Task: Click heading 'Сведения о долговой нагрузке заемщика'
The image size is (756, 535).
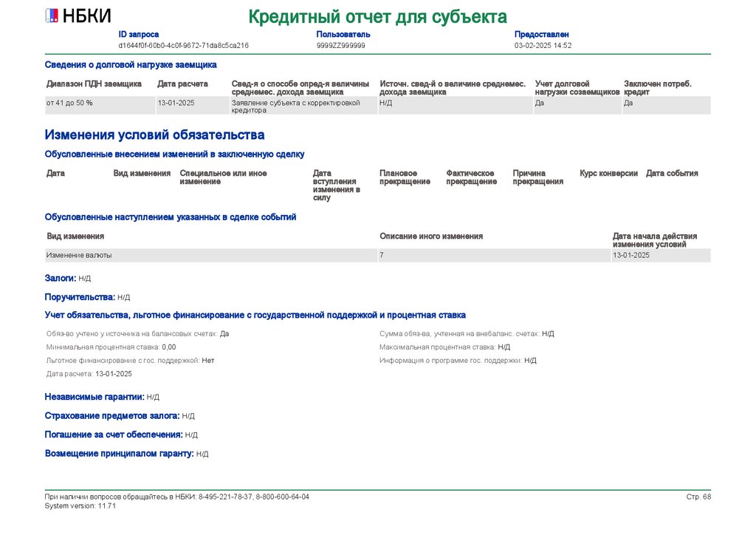Action: point(131,64)
